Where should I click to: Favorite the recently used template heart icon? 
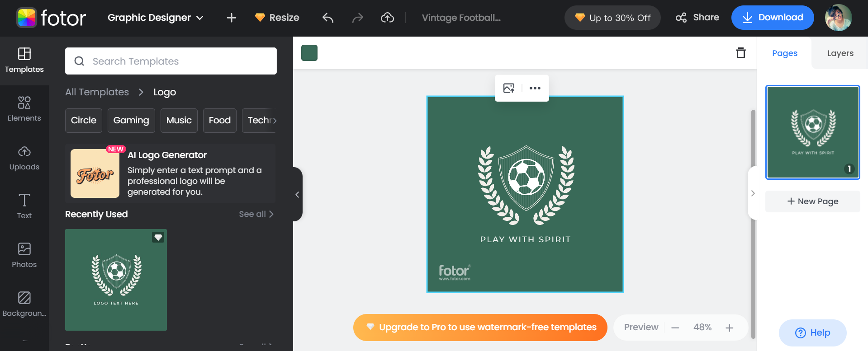pos(158,237)
